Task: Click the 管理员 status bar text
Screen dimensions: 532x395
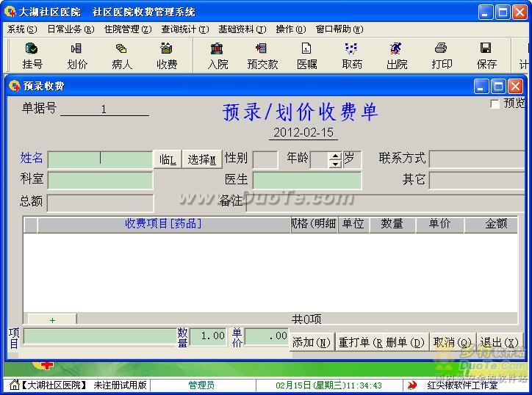Action: pos(201,385)
